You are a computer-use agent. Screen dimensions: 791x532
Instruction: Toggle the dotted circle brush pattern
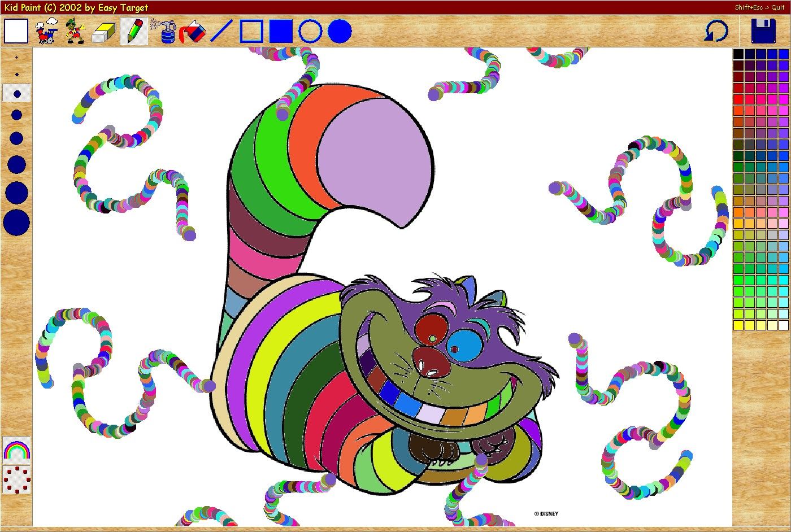coord(16,479)
